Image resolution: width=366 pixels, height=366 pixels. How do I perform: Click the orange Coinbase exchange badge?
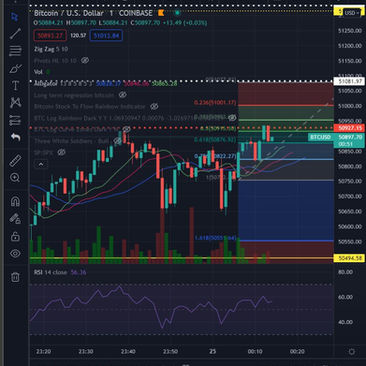[161, 13]
